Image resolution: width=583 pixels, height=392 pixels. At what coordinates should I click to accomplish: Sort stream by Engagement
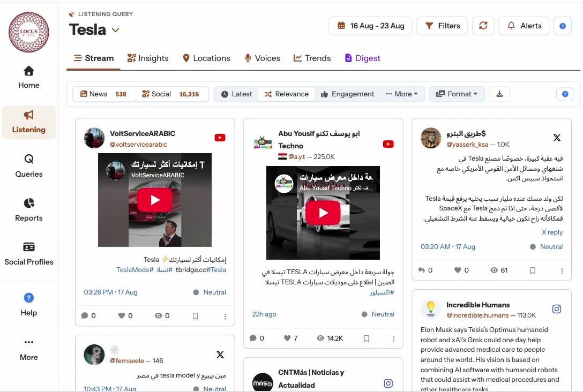pos(347,94)
